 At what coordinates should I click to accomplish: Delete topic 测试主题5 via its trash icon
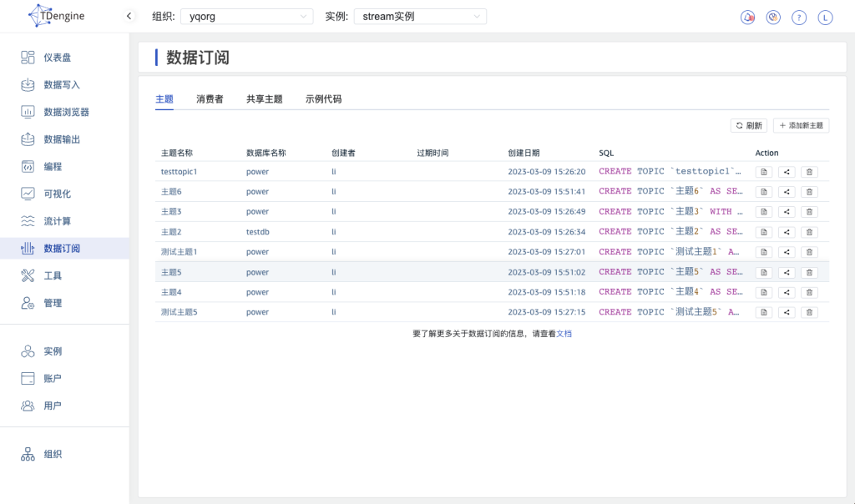[809, 311]
